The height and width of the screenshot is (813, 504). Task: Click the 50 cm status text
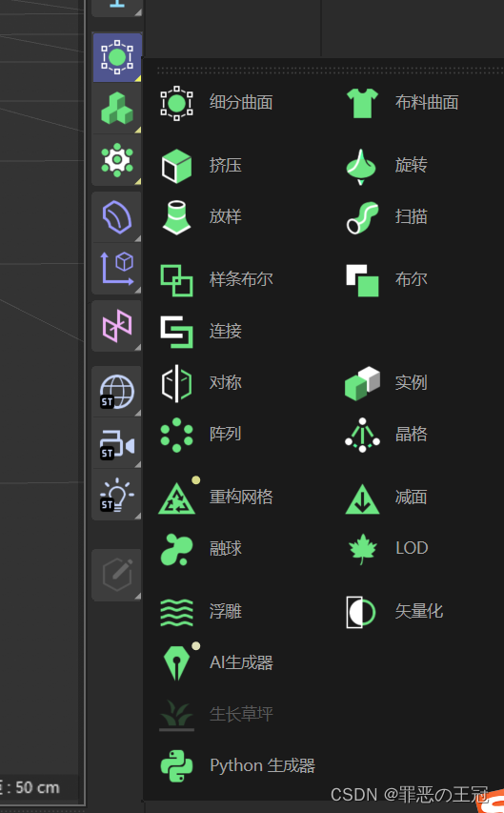tap(37, 787)
